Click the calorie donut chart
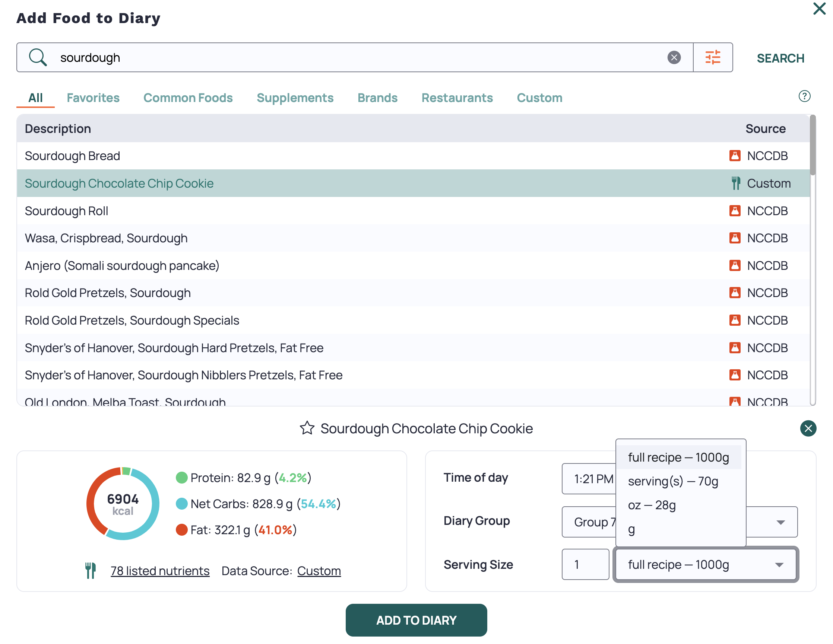The width and height of the screenshot is (833, 644). point(123,504)
